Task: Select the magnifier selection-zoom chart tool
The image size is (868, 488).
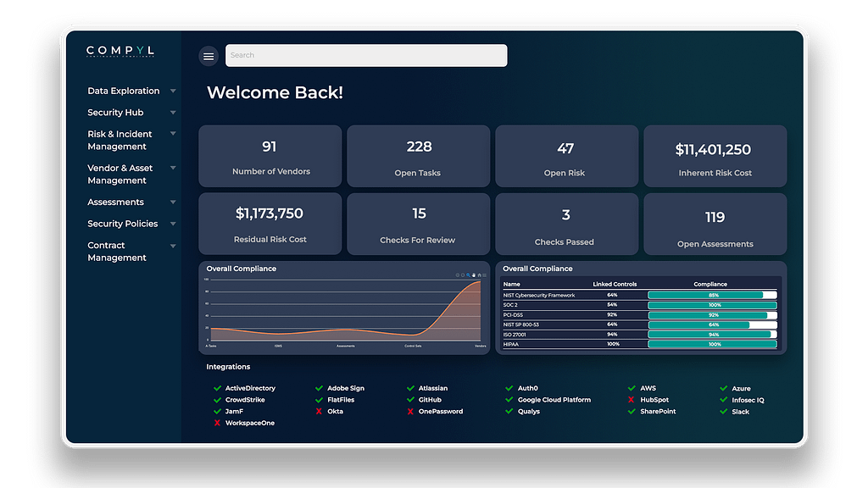Action: (468, 275)
